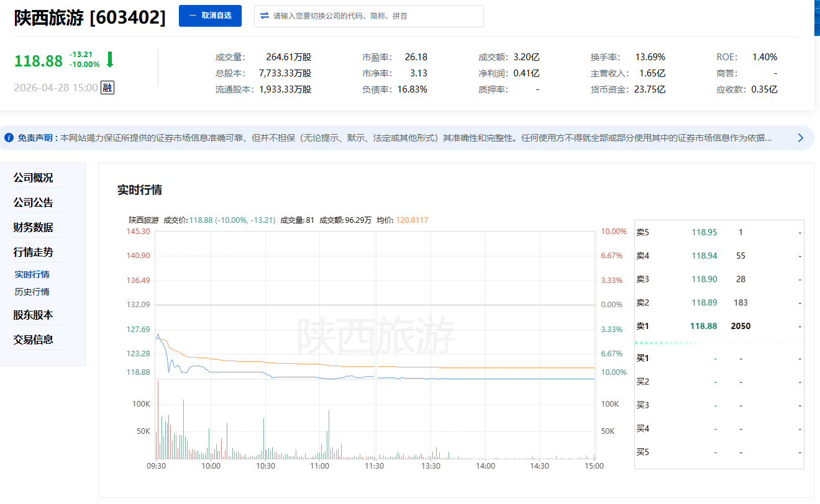Click the 融 margin-trading badge
Image resolution: width=820 pixels, height=504 pixels.
pos(107,88)
